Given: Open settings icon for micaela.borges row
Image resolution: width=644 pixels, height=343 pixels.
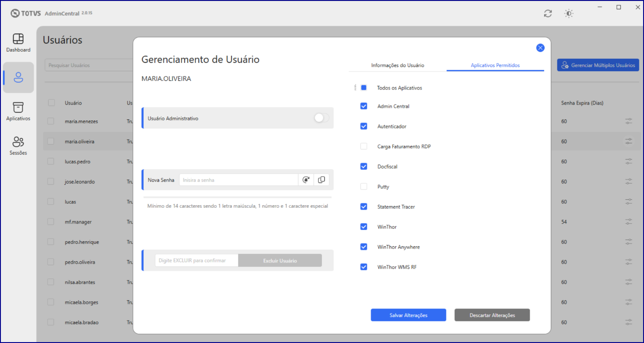Looking at the screenshot, I should pos(629,302).
